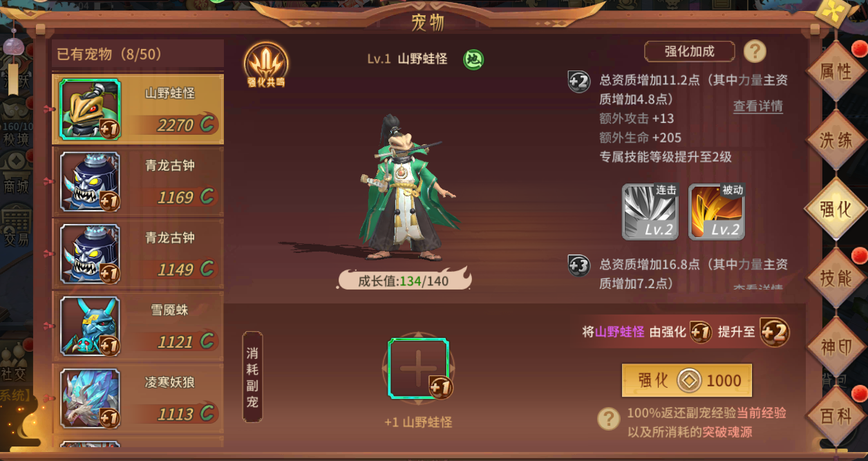The width and height of the screenshot is (868, 461).
Task: Choose 雪魇蛛 from the pet list
Action: 138,325
